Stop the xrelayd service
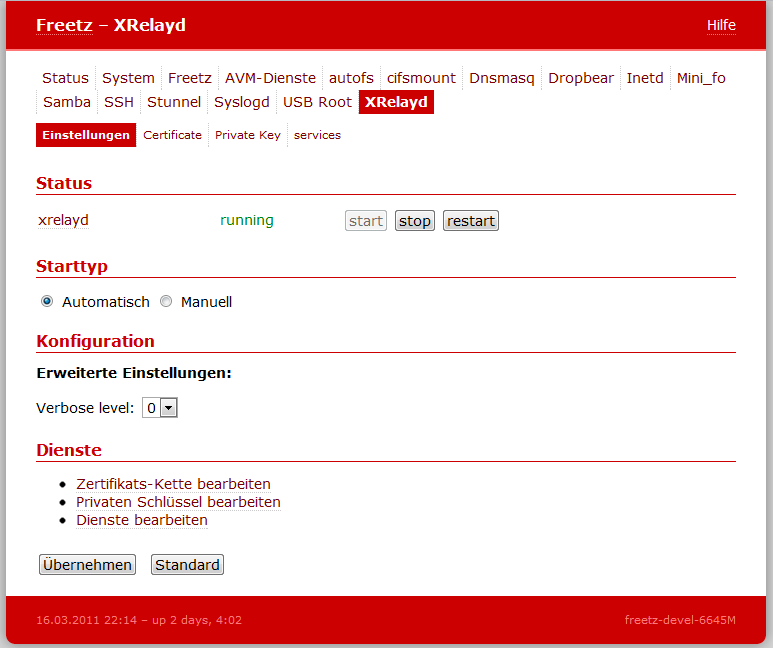The width and height of the screenshot is (773, 648). [x=415, y=220]
